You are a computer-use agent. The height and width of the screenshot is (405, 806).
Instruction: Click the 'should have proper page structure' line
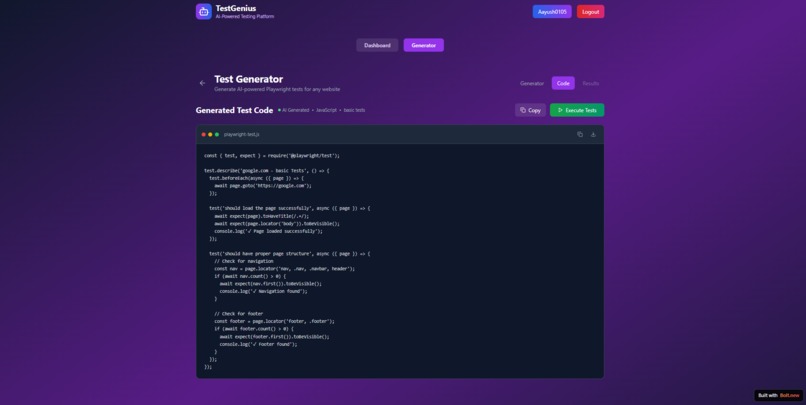289,254
